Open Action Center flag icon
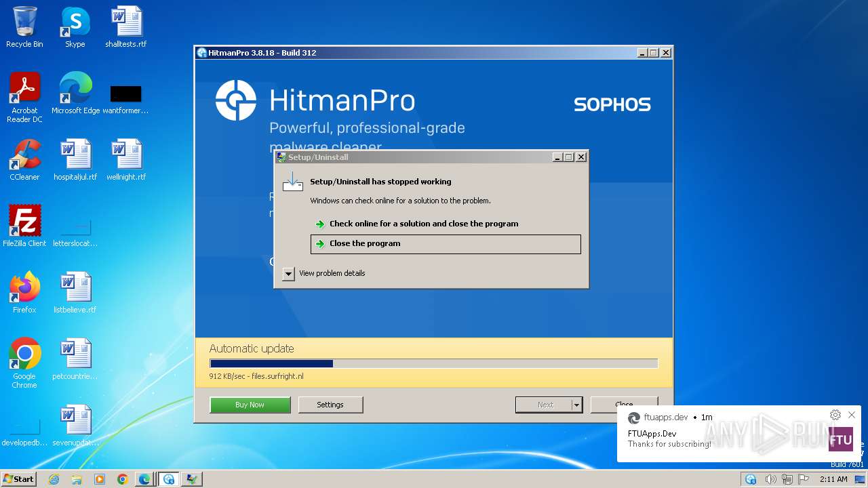 [804, 479]
